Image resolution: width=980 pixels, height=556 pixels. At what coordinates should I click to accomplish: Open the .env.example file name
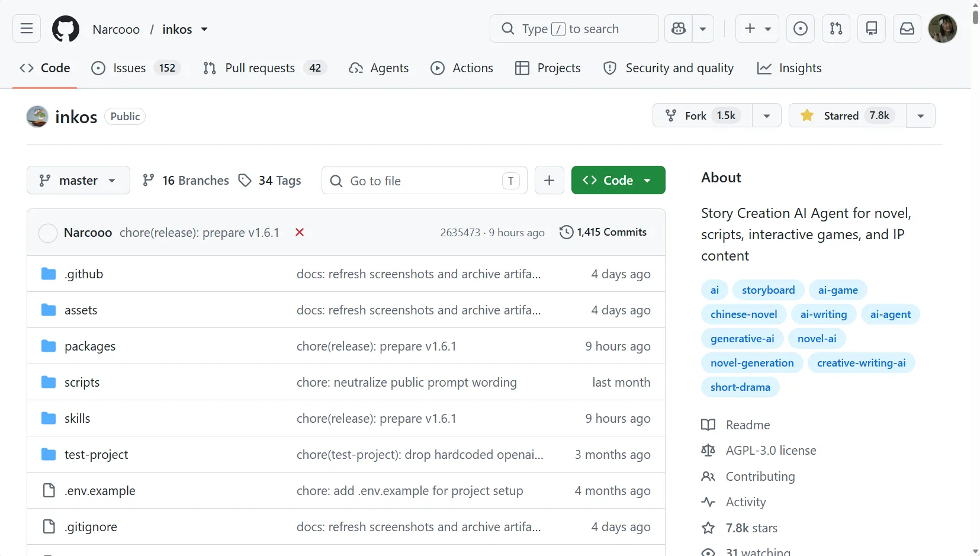pos(100,490)
